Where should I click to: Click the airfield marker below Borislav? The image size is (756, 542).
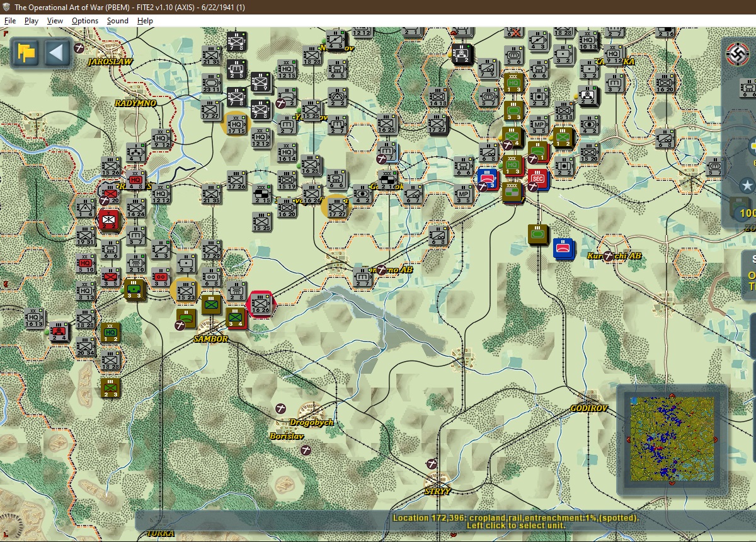click(x=306, y=449)
